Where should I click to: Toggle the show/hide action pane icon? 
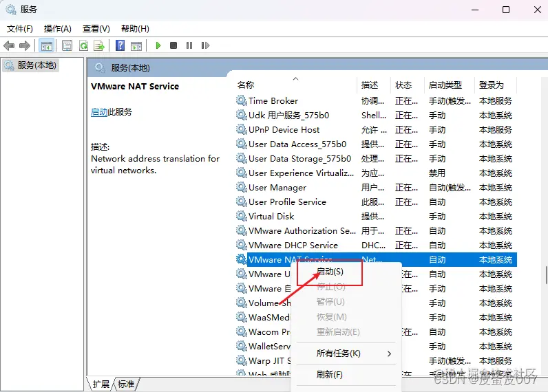136,45
